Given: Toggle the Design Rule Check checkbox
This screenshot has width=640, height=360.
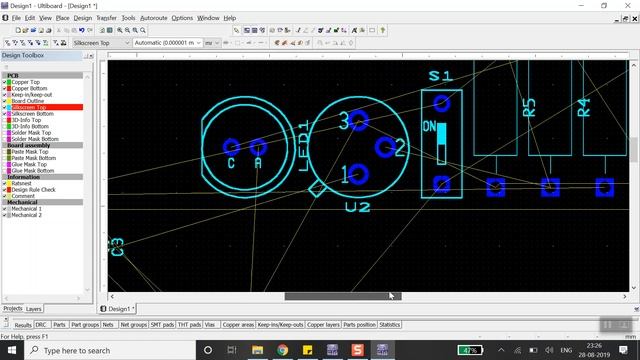Looking at the screenshot, I should [4, 190].
